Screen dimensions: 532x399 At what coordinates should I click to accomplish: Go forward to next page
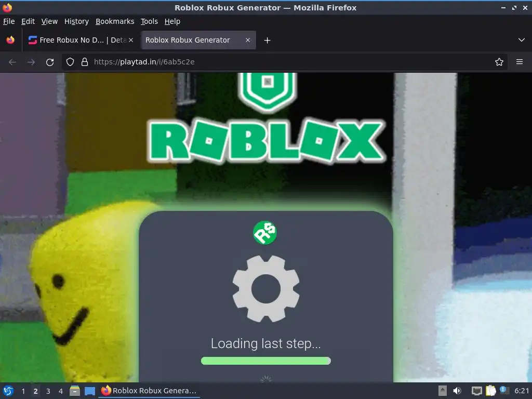31,62
